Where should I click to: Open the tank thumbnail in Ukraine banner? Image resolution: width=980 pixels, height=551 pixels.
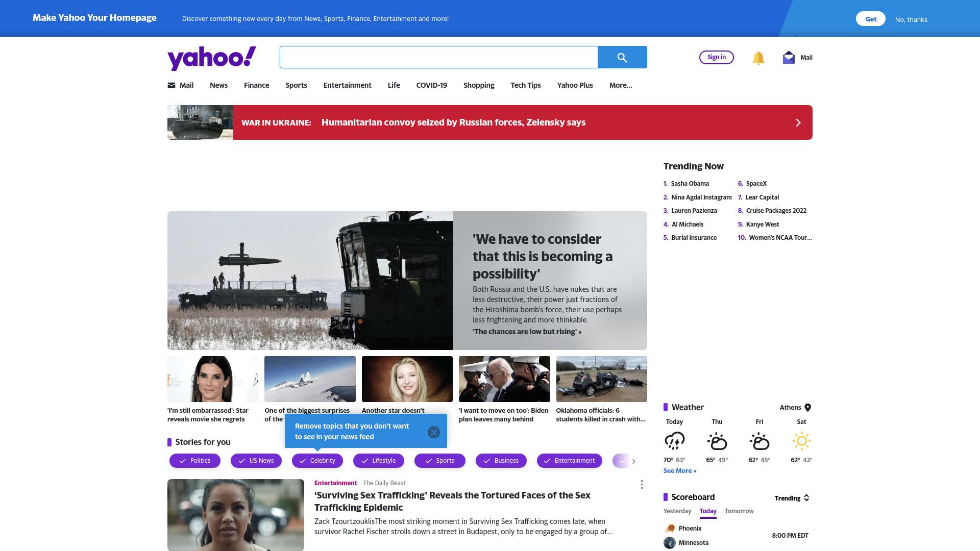pos(200,122)
